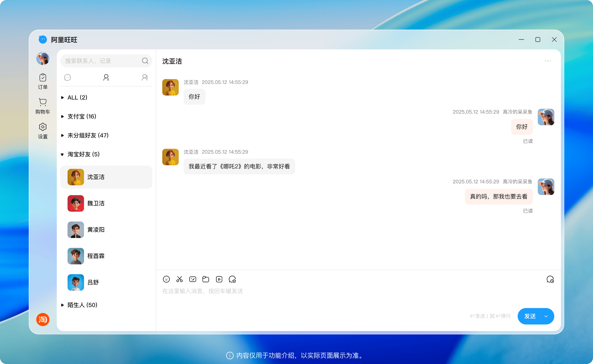Click 已读 status under 真的吗 message
Viewport: 593px width, 364px height.
coord(528,211)
